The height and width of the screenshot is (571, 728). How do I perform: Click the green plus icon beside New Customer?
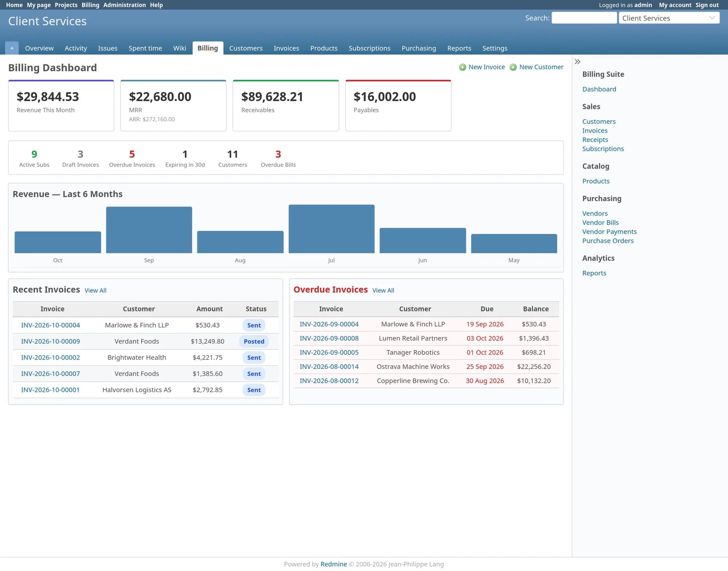513,67
